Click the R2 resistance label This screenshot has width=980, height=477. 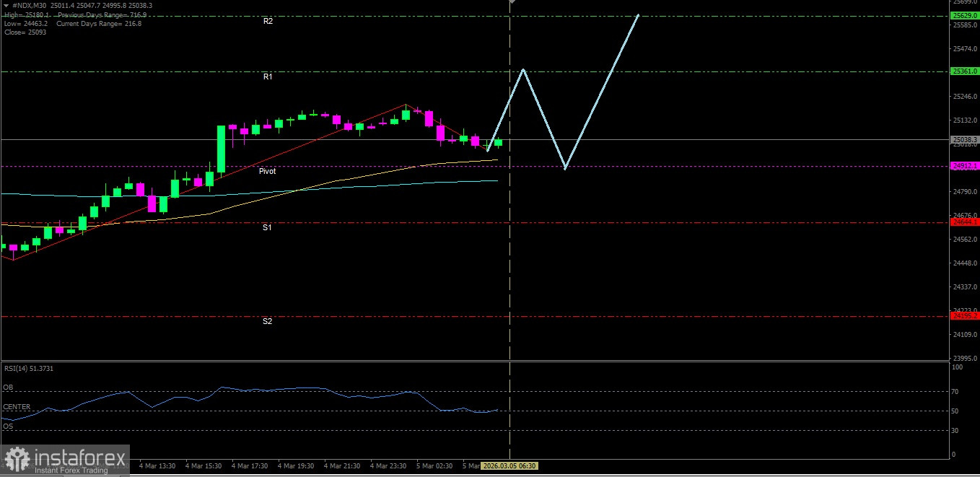[268, 22]
